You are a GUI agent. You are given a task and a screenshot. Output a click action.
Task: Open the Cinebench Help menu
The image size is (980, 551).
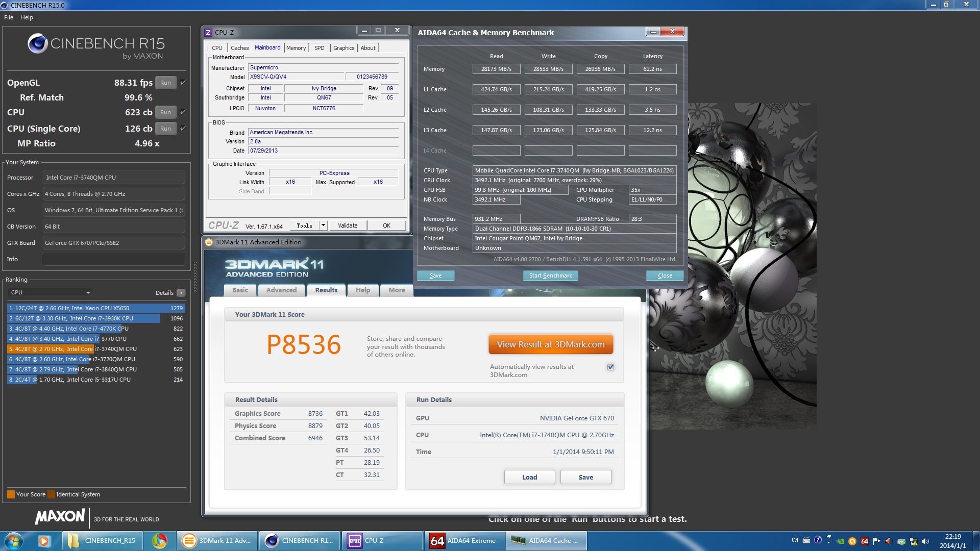(27, 17)
